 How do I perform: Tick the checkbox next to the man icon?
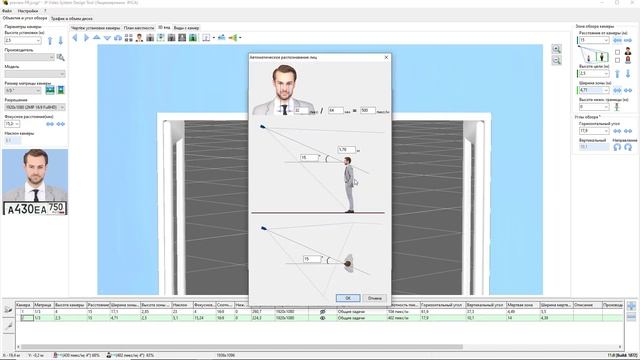pos(617,52)
